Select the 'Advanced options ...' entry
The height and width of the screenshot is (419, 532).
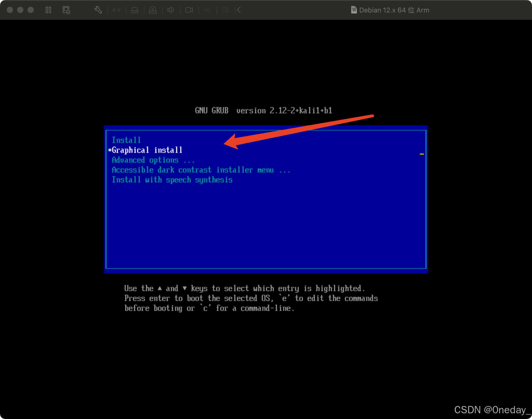(153, 160)
